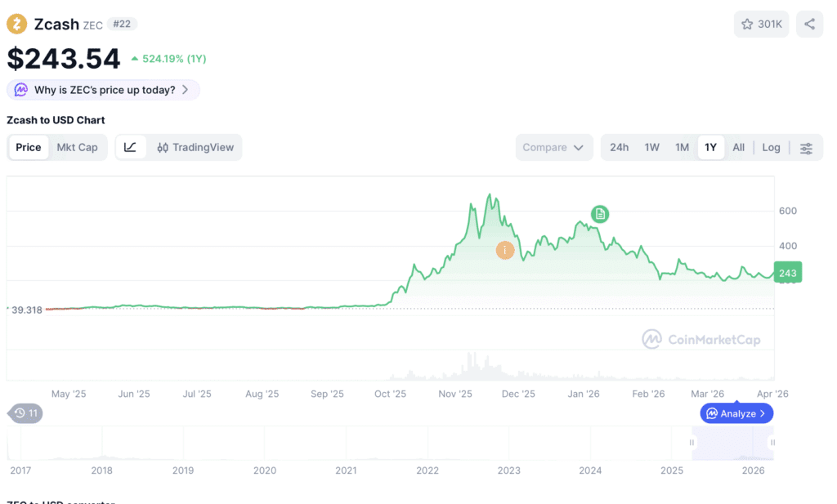Open chart settings via the sliders icon

(x=806, y=147)
